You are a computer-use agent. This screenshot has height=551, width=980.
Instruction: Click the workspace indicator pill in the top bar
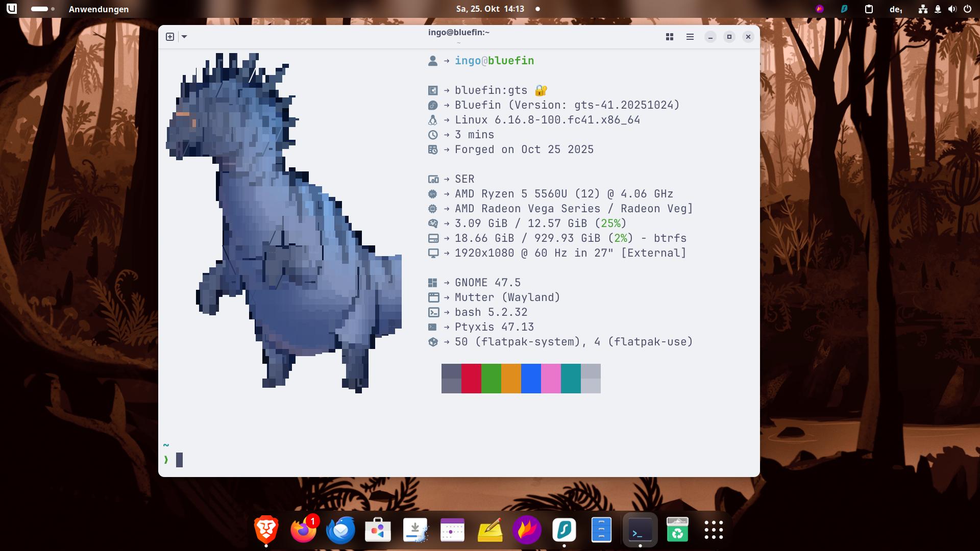coord(40,9)
